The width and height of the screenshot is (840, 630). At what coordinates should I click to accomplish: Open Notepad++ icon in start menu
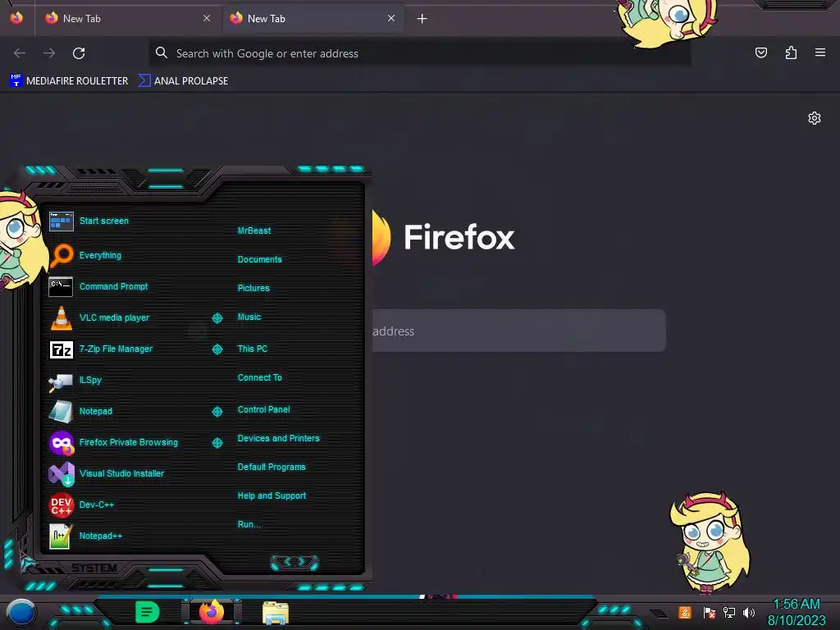click(x=61, y=536)
